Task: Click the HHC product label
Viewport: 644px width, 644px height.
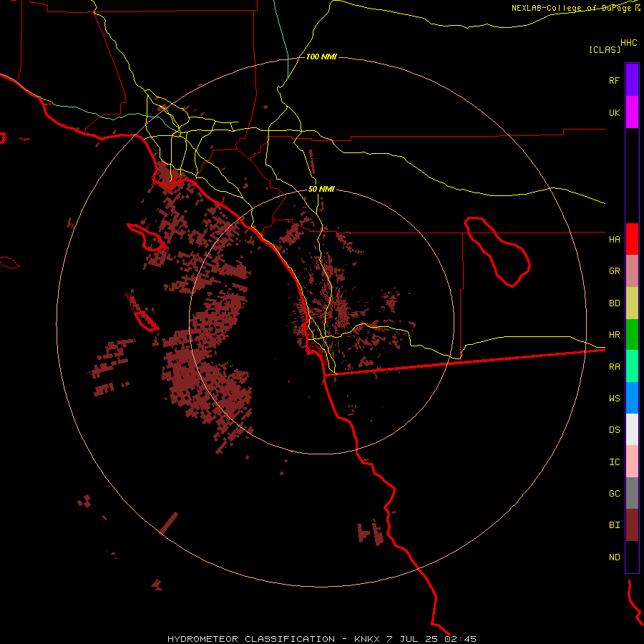Action: coord(629,43)
